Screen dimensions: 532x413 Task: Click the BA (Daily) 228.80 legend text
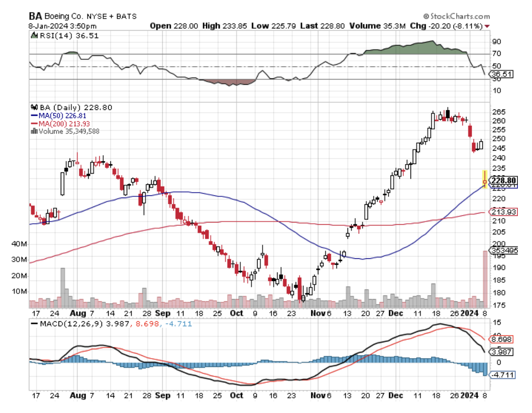click(75, 107)
